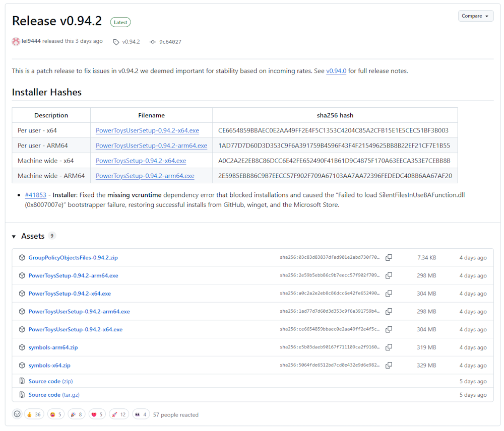This screenshot has height=431, width=504.
Task: Click the package icon beside GroupPolicyObjectsFiles-0.94.2.zip
Action: pos(22,258)
